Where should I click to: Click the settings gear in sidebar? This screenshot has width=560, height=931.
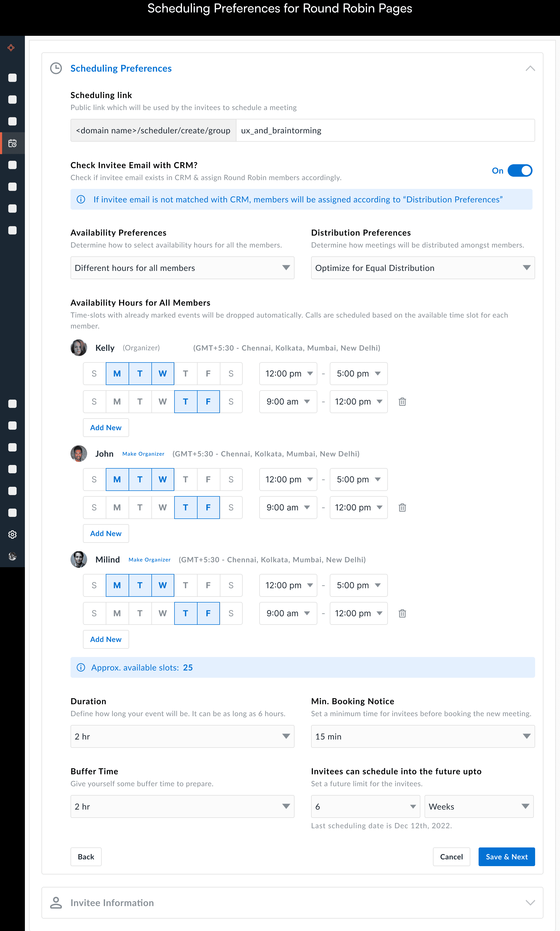click(12, 535)
